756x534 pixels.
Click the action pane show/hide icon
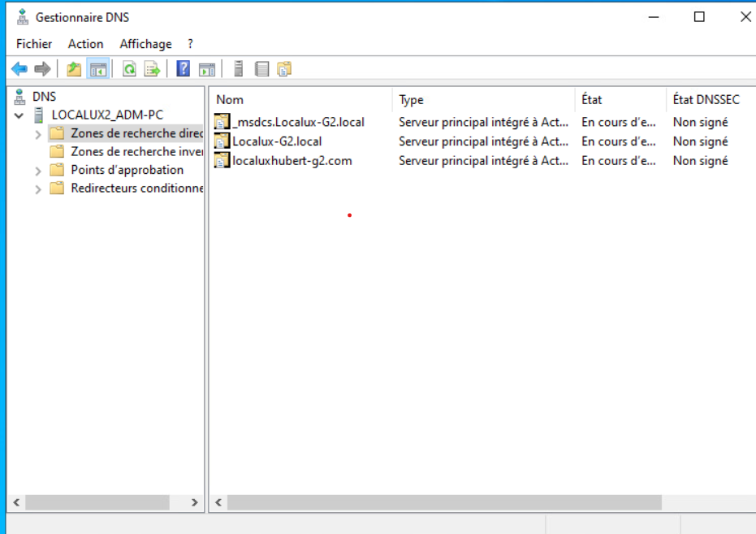pos(207,69)
